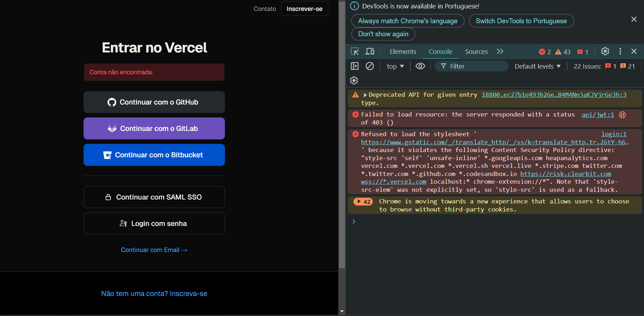Open the wss://*.vercel.com link

393,182
